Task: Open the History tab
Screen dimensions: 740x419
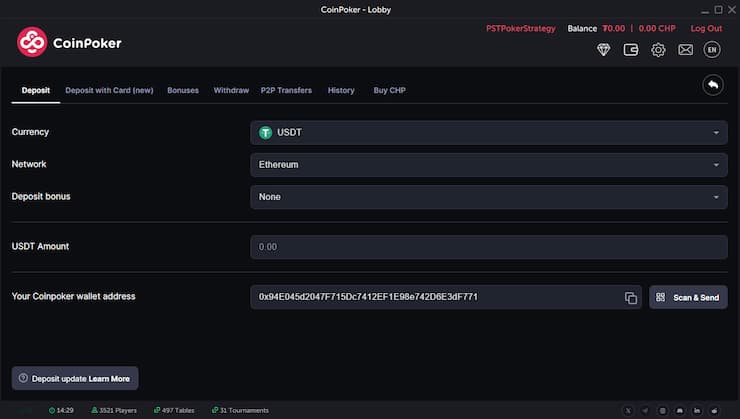Action: pyautogui.click(x=341, y=90)
